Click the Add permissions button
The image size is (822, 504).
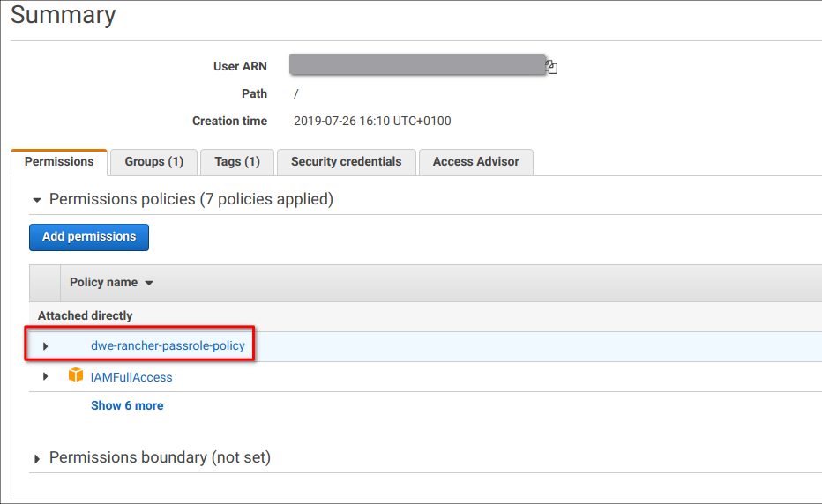(89, 237)
